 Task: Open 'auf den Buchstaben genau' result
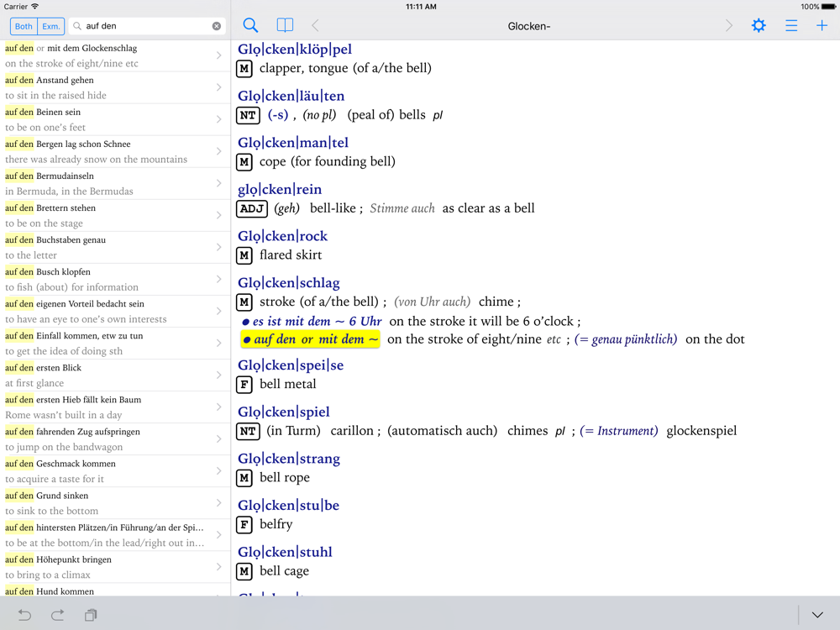pyautogui.click(x=115, y=248)
